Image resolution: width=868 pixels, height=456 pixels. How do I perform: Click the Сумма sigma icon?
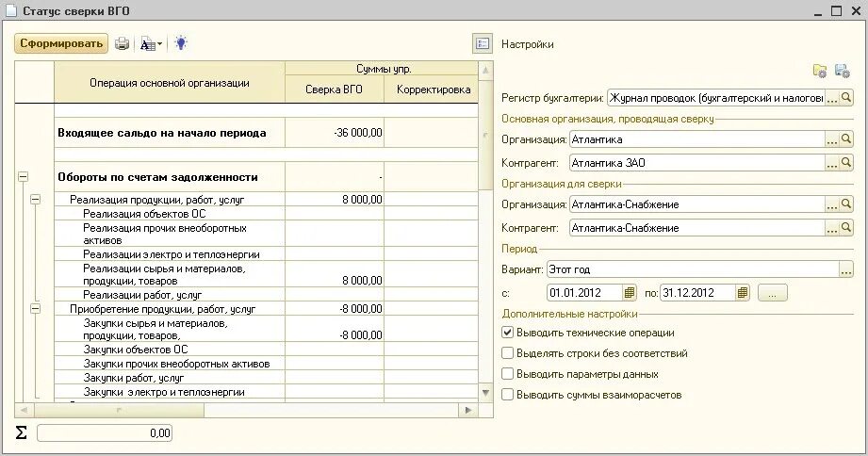point(21,432)
